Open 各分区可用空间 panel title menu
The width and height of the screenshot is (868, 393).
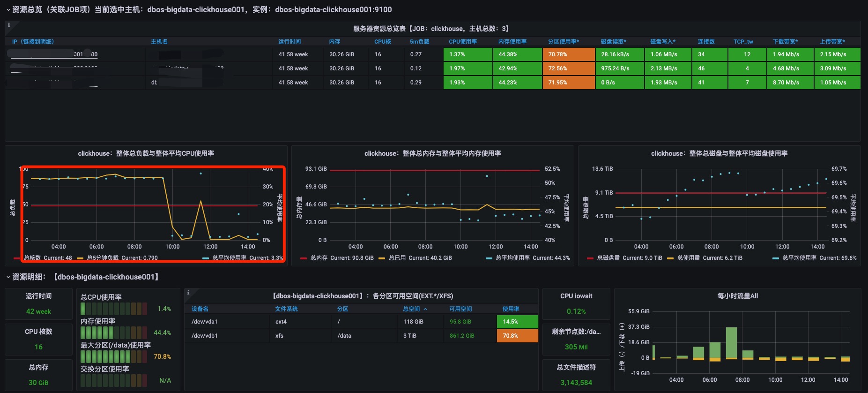(x=363, y=296)
